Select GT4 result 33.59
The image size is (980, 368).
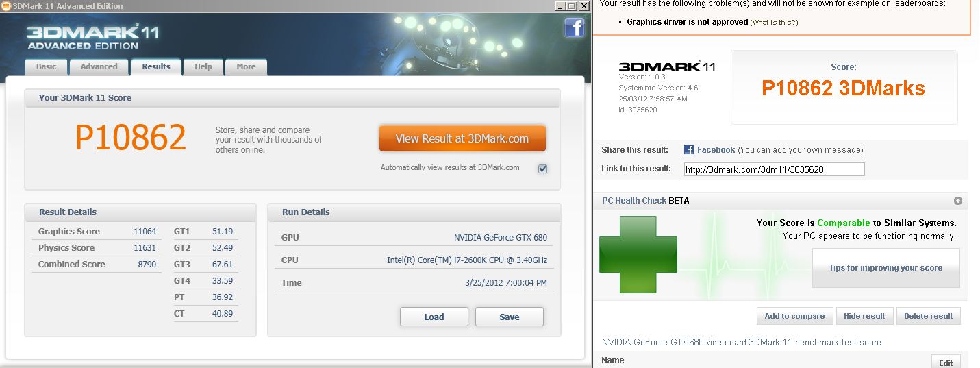tap(223, 281)
